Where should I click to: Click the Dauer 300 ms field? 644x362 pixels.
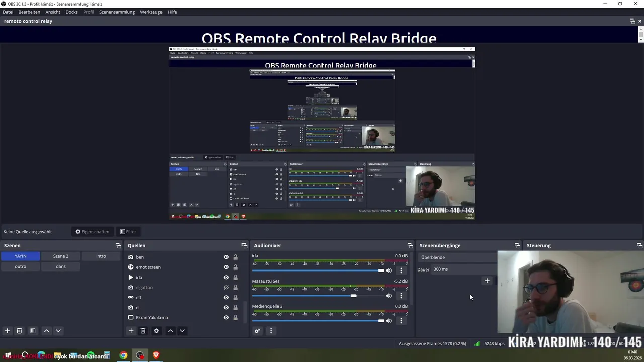464,269
